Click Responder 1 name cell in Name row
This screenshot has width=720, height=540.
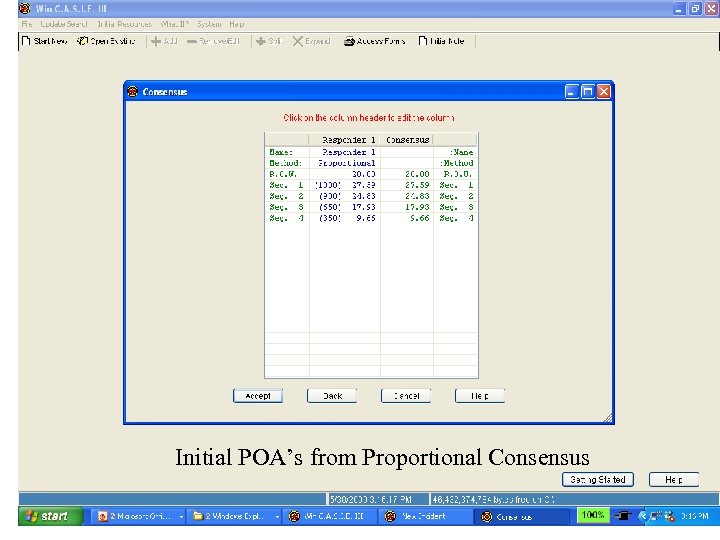tap(345, 152)
